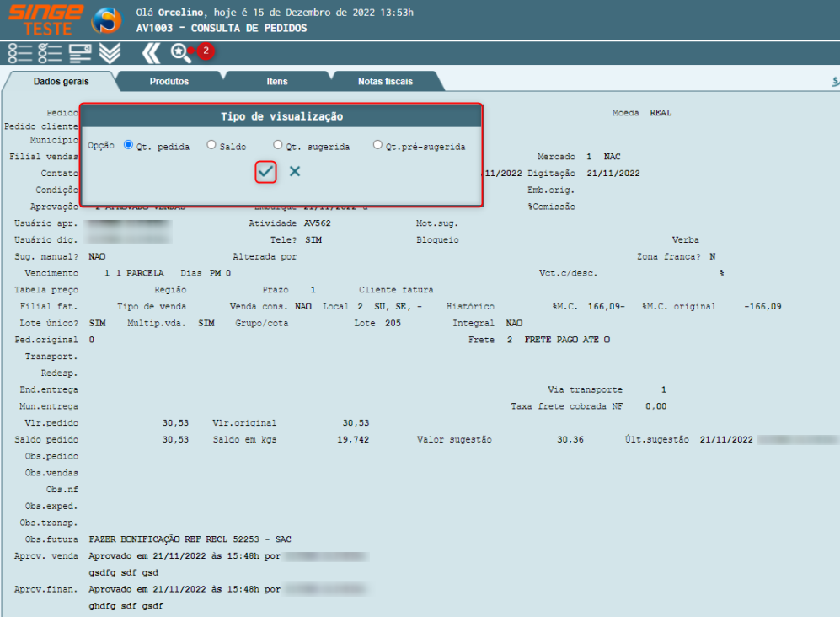This screenshot has height=617, width=840.
Task: Confirm the dialog with the checkmark button
Action: point(266,172)
